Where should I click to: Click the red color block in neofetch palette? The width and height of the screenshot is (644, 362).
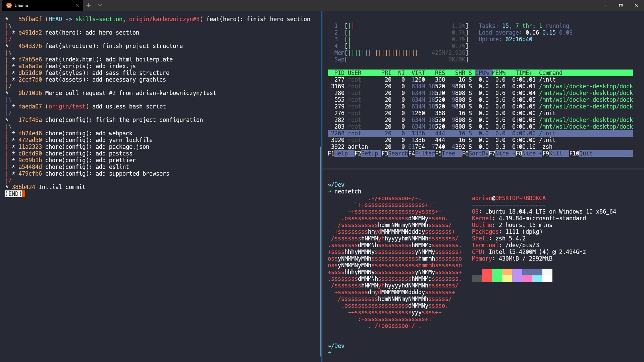click(487, 275)
